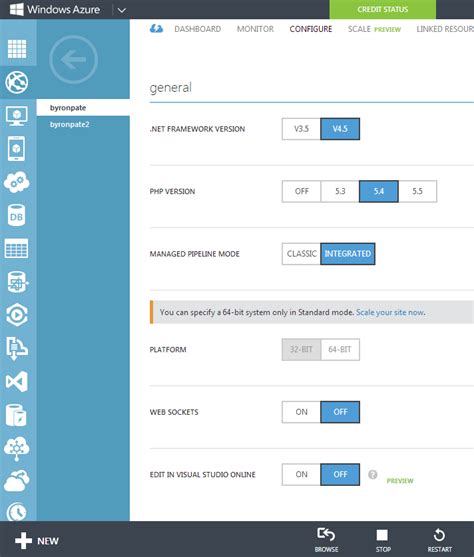The image size is (474, 557).
Task: Select PHP version 5.3
Action: coord(340,191)
